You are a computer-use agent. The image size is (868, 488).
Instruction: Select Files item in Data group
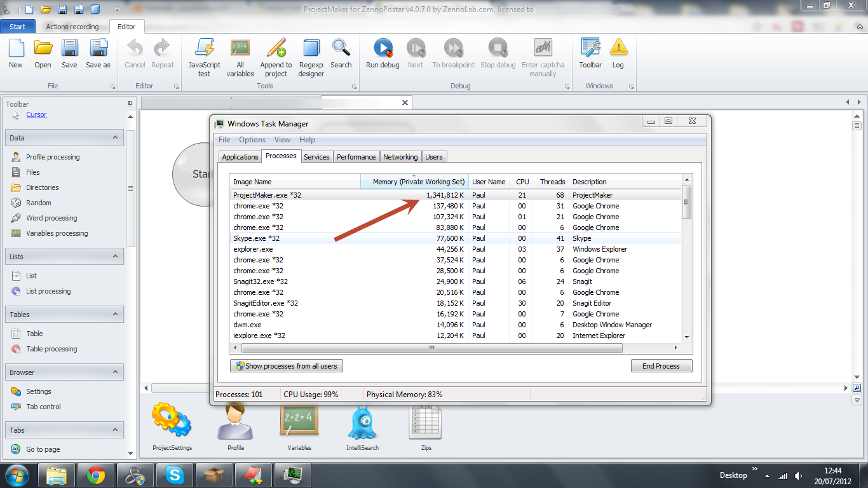[33, 172]
